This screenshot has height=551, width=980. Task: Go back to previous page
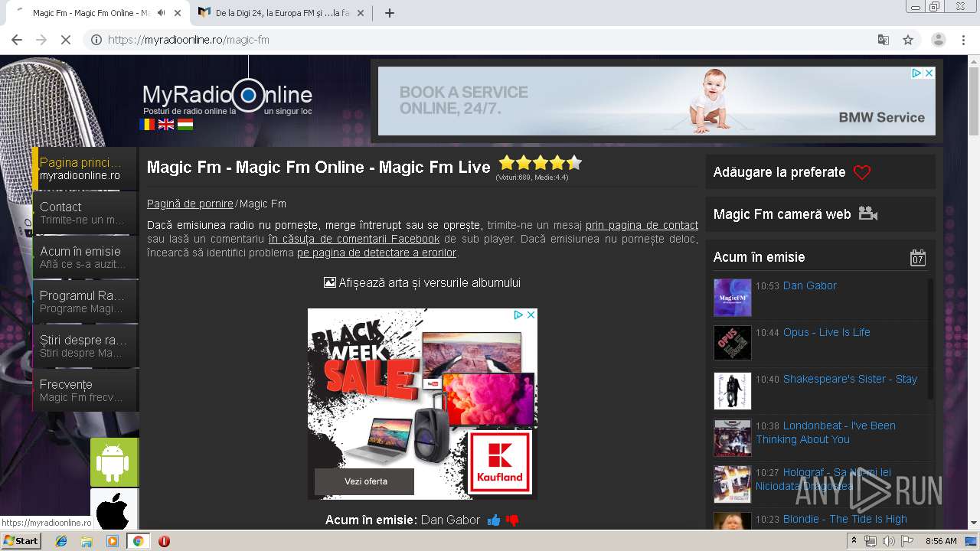coord(17,40)
